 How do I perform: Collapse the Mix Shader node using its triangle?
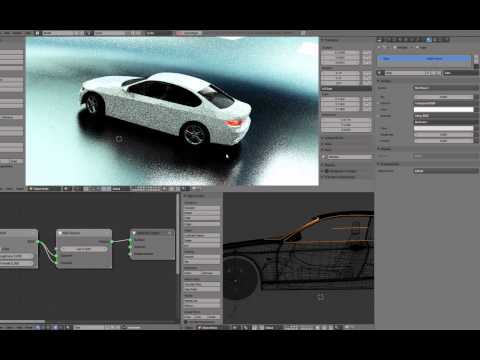[x=60, y=233]
